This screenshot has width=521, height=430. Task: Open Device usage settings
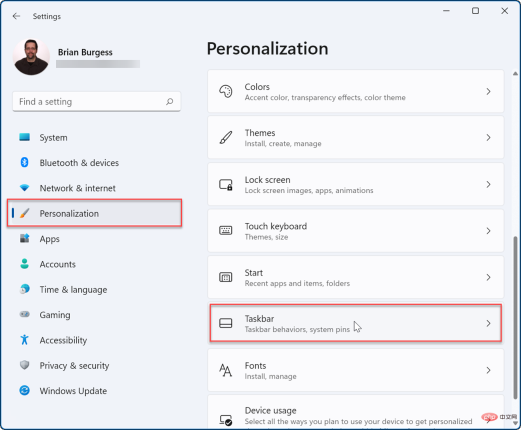point(356,412)
